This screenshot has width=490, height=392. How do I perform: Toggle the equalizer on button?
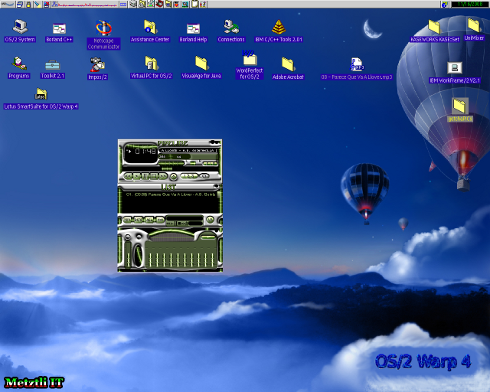[127, 236]
